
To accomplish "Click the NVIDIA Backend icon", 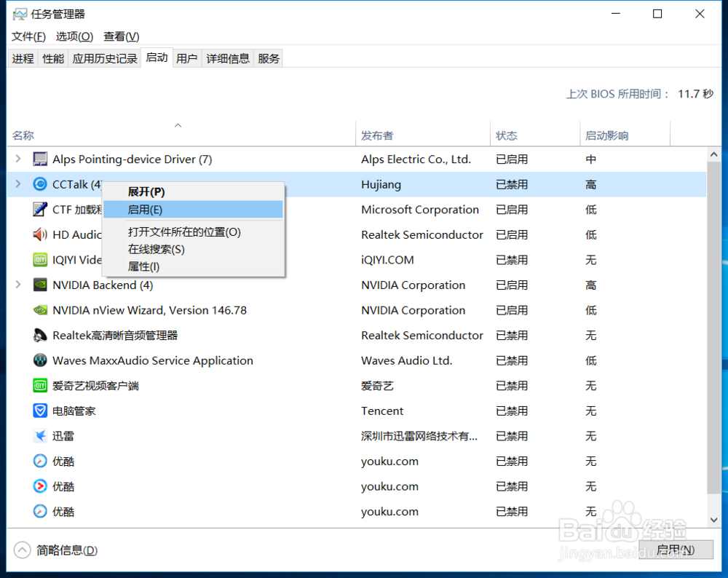I will 40,285.
